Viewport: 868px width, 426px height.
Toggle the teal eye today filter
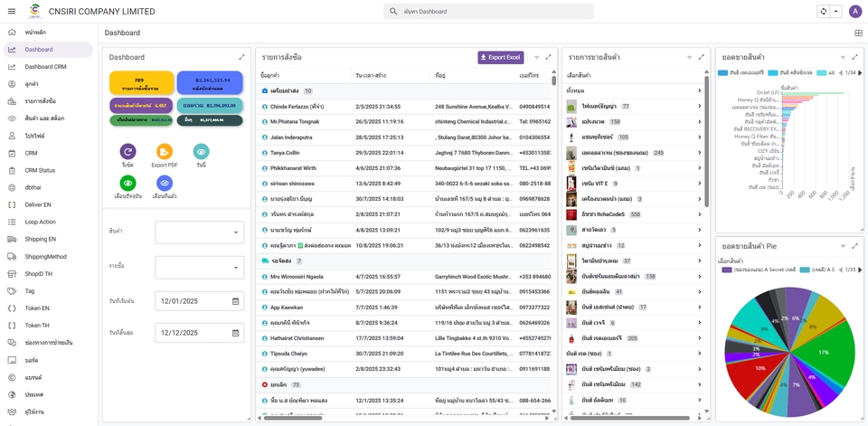[x=201, y=152]
